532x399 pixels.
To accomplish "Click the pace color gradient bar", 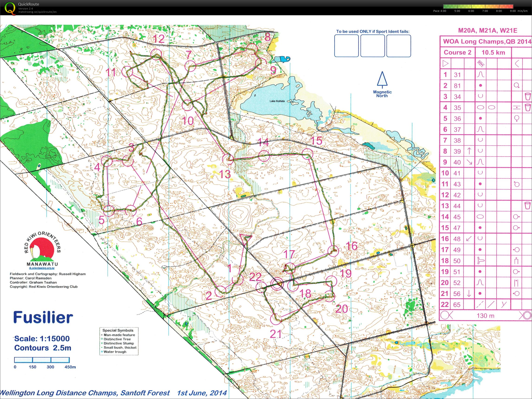I will pos(478,6).
